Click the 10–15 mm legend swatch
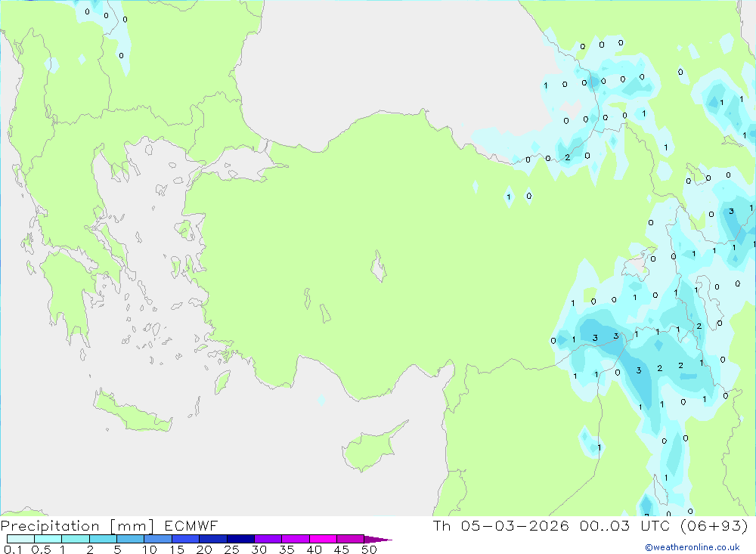The height and width of the screenshot is (554, 756). [157, 539]
